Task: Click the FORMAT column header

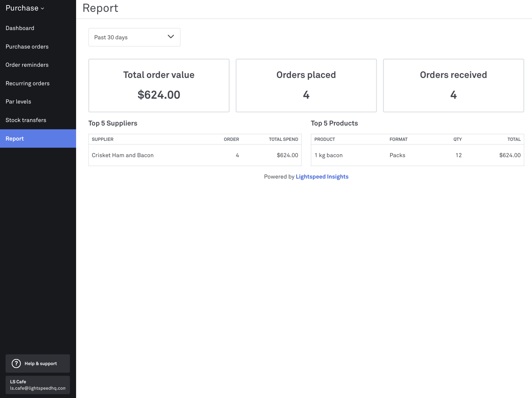Action: [398, 139]
